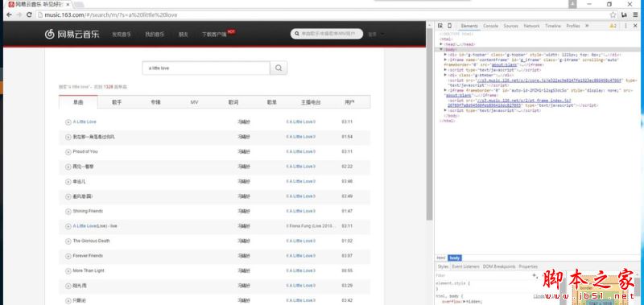
Task: Click browser Back arrow
Action: 9,14
